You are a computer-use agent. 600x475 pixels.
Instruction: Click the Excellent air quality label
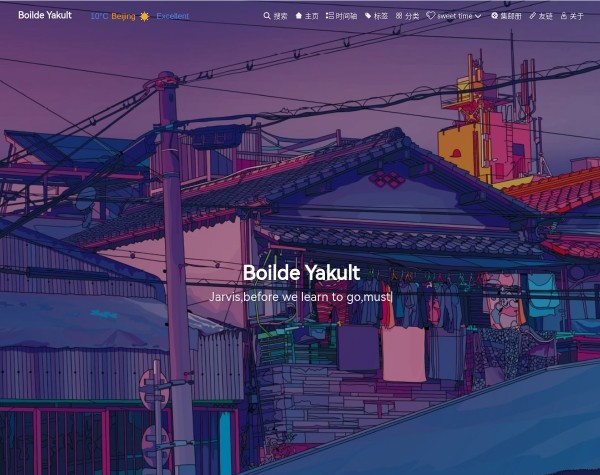pos(172,16)
